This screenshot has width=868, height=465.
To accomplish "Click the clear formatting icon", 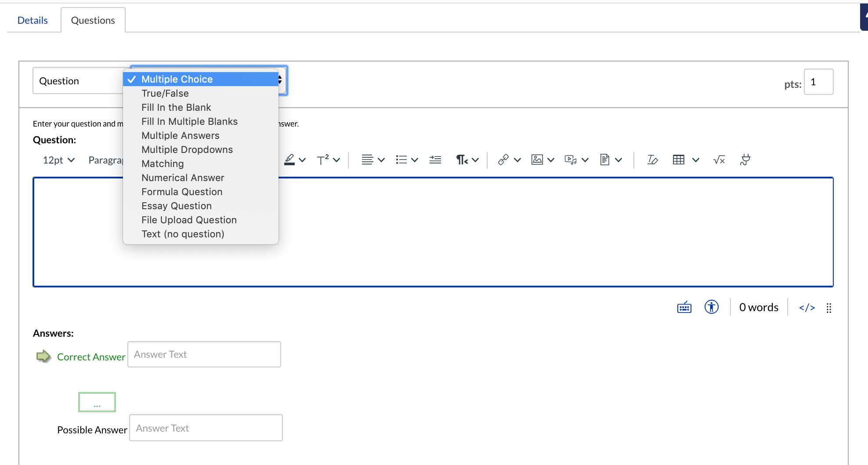I will [x=652, y=160].
